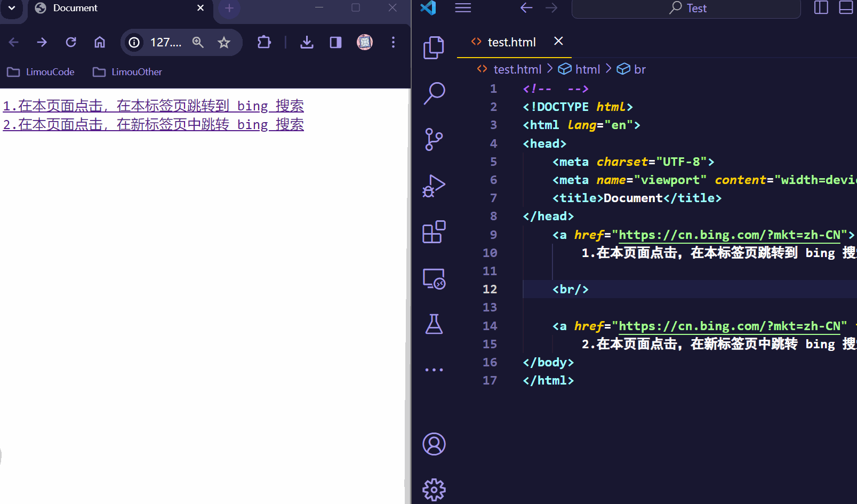Open the Testing flask view
The image size is (857, 504).
(434, 324)
